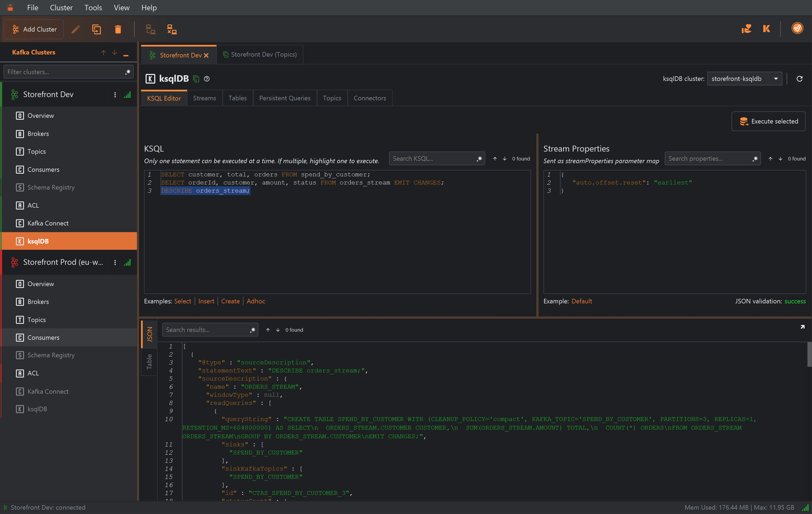Open the Tools menu

[93, 8]
